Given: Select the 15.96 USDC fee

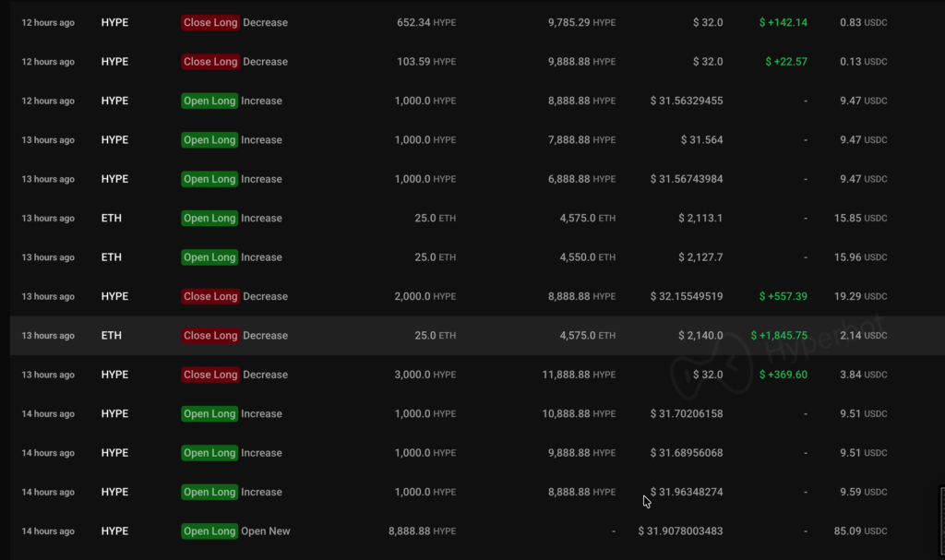Looking at the screenshot, I should (x=860, y=257).
